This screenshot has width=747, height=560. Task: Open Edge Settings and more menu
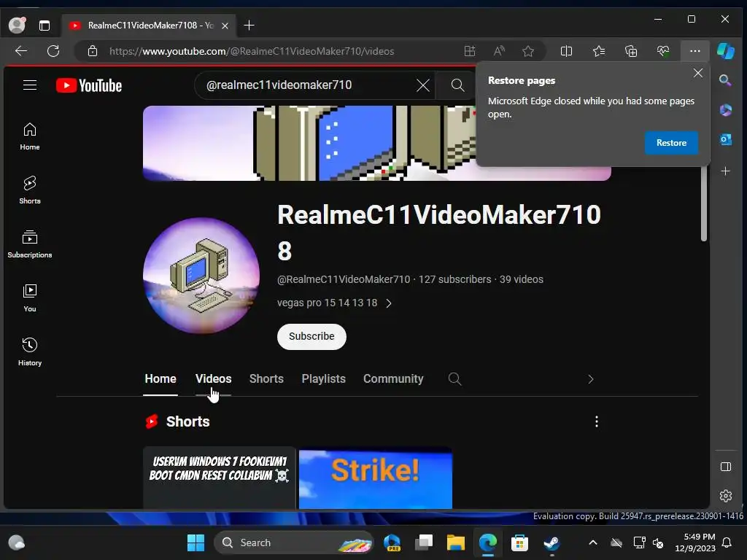click(695, 51)
